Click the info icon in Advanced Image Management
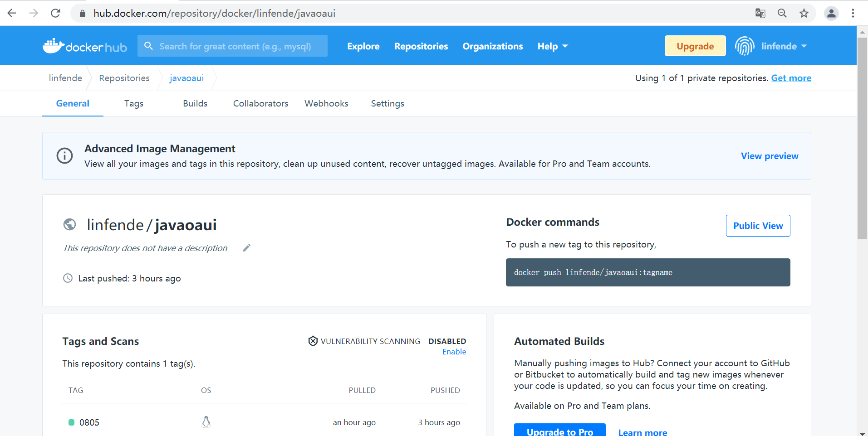Image resolution: width=868 pixels, height=436 pixels. click(x=64, y=155)
